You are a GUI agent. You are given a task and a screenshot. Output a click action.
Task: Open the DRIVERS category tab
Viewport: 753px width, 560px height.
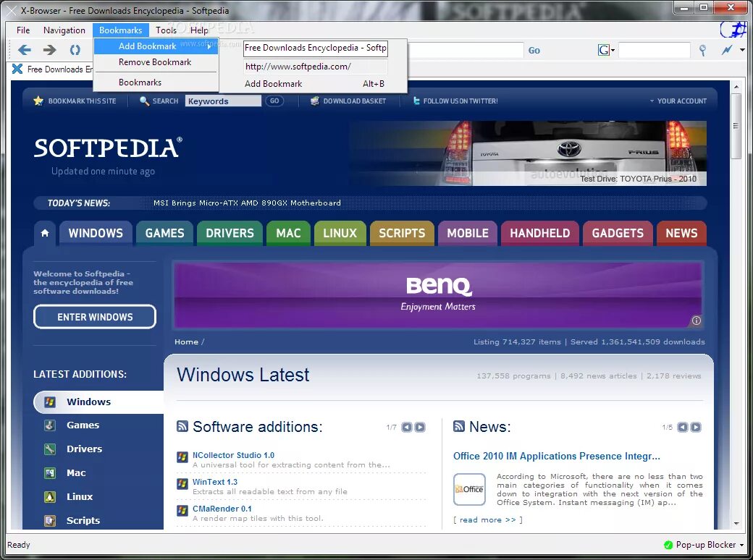(x=230, y=233)
